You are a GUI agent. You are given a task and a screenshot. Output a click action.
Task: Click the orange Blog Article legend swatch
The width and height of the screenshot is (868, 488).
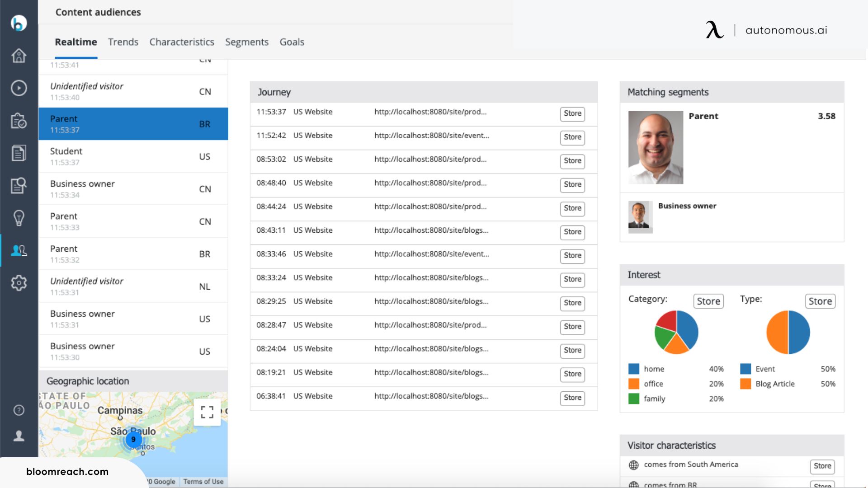pyautogui.click(x=745, y=384)
